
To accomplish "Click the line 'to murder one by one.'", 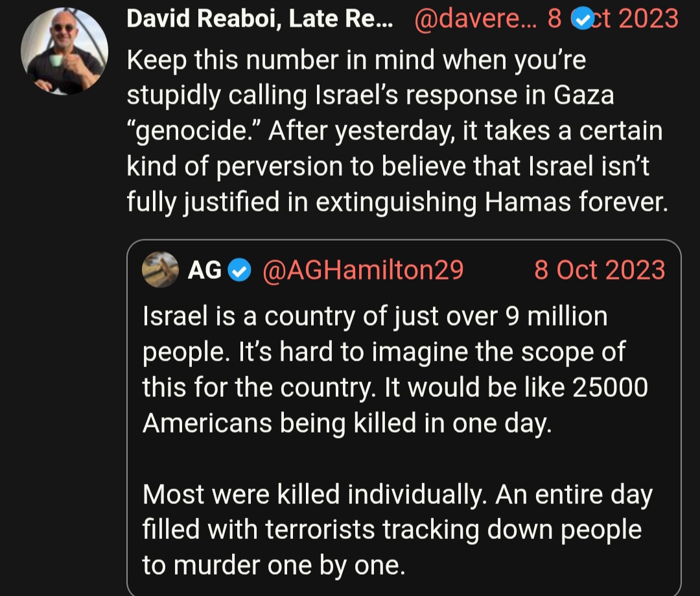I will [x=274, y=565].
